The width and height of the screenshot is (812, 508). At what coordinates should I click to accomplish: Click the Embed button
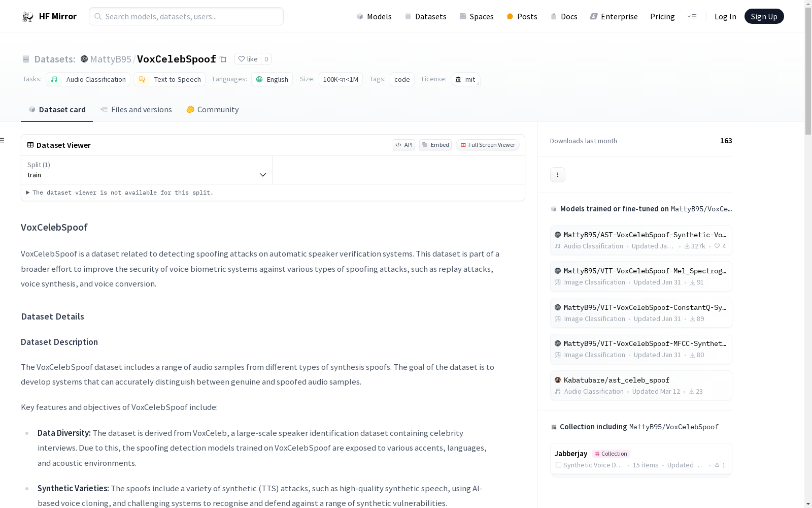[x=435, y=145]
